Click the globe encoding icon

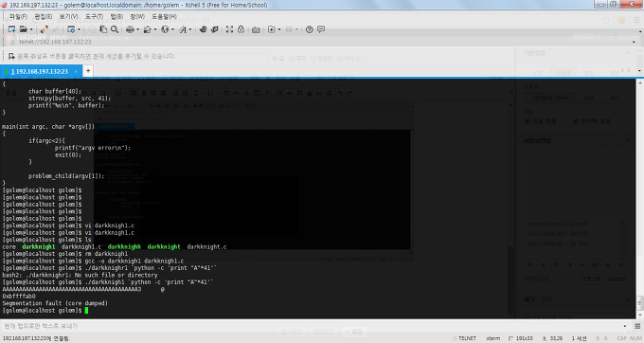(165, 29)
